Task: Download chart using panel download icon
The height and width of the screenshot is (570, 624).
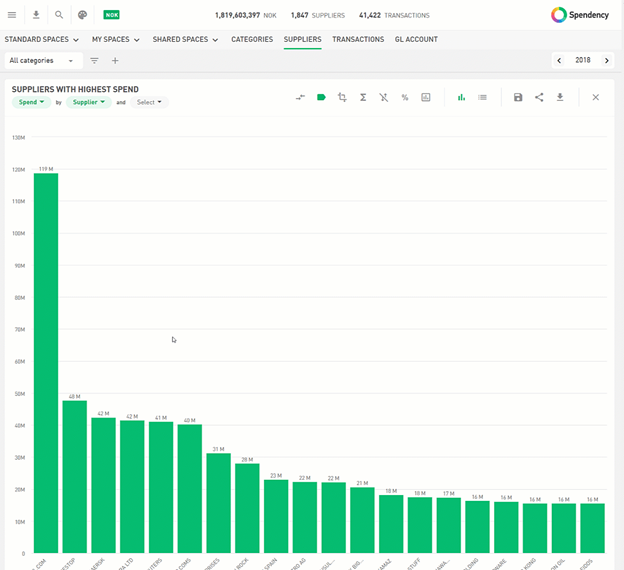Action: (560, 97)
